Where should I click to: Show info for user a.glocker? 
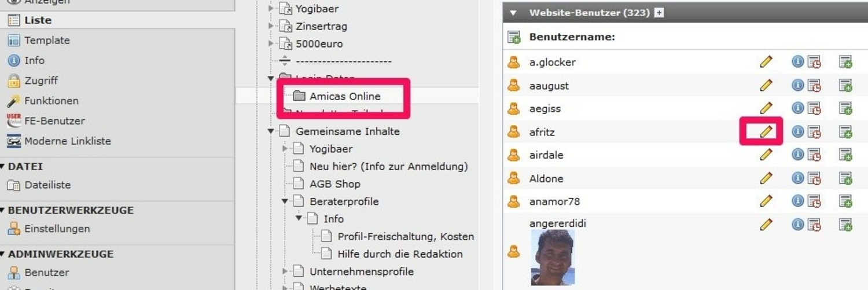798,61
